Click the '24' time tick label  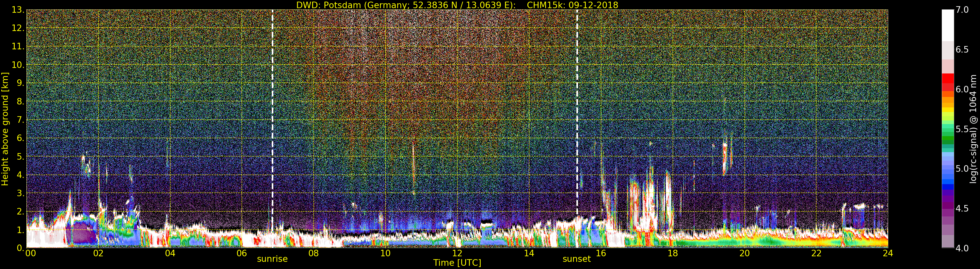tap(888, 253)
